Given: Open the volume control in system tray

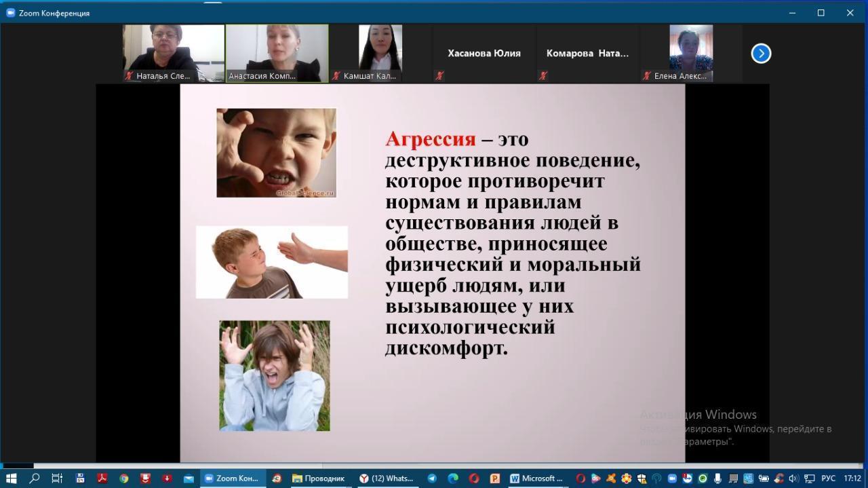Looking at the screenshot, I should point(794,478).
